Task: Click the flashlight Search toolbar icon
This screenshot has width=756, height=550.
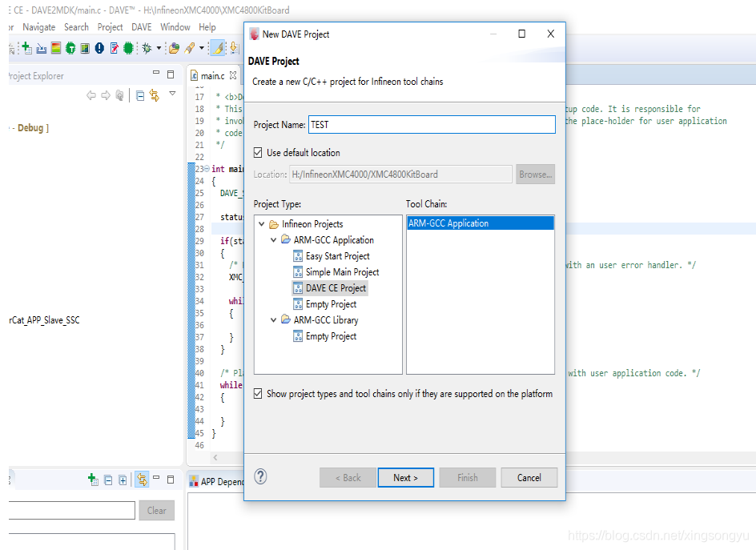Action: point(190,48)
